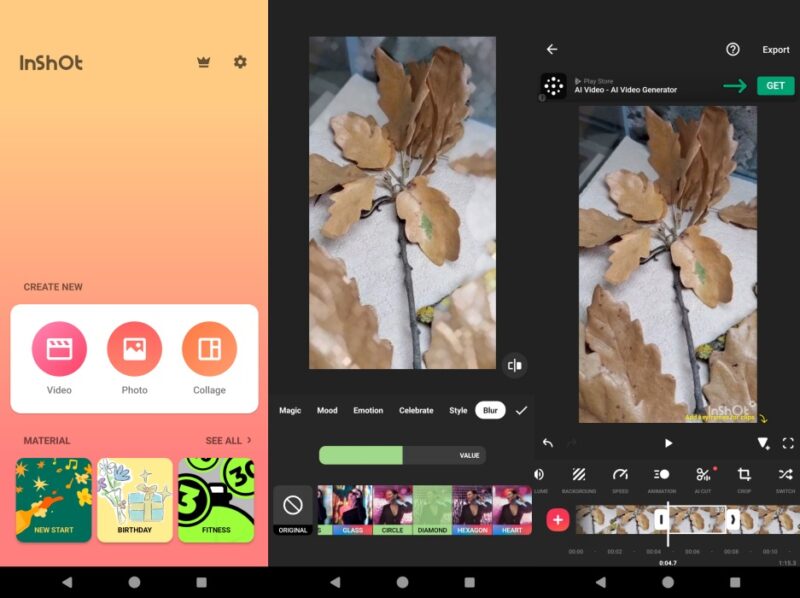Tap the premium crown icon
This screenshot has width=800, height=598.
point(204,61)
